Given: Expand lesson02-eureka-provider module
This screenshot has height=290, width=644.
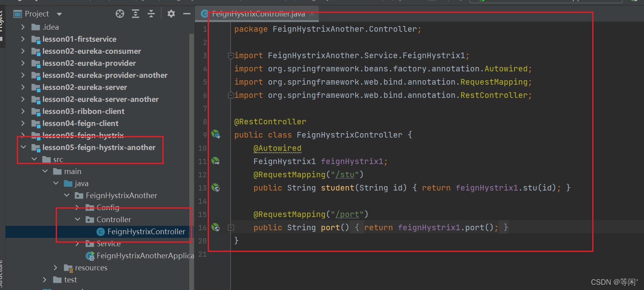Looking at the screenshot, I should [23, 63].
